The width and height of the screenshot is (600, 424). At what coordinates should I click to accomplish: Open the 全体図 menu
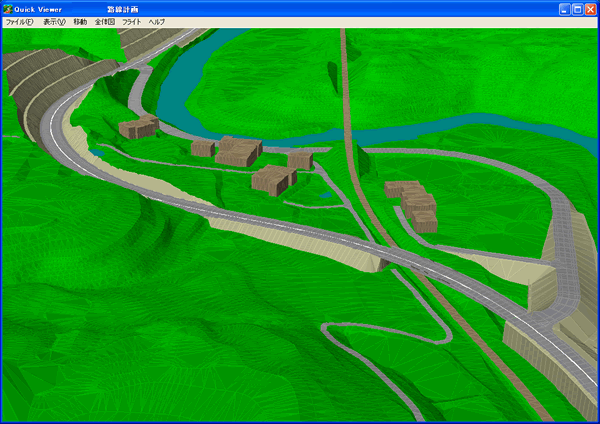click(x=105, y=22)
